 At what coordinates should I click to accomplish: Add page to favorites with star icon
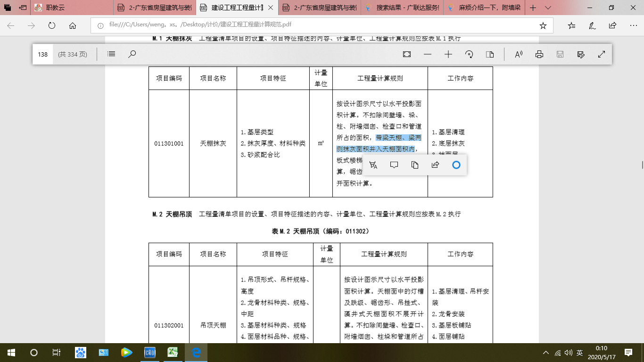point(543,26)
